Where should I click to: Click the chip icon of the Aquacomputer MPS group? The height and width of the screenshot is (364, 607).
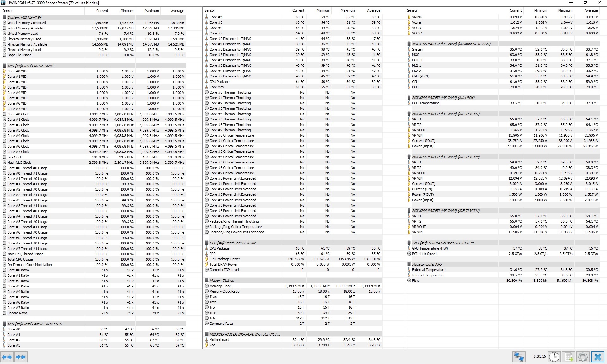409,264
